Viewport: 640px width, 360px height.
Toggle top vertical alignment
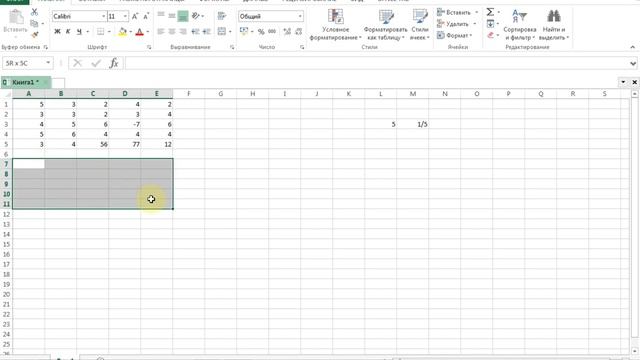pyautogui.click(x=161, y=16)
